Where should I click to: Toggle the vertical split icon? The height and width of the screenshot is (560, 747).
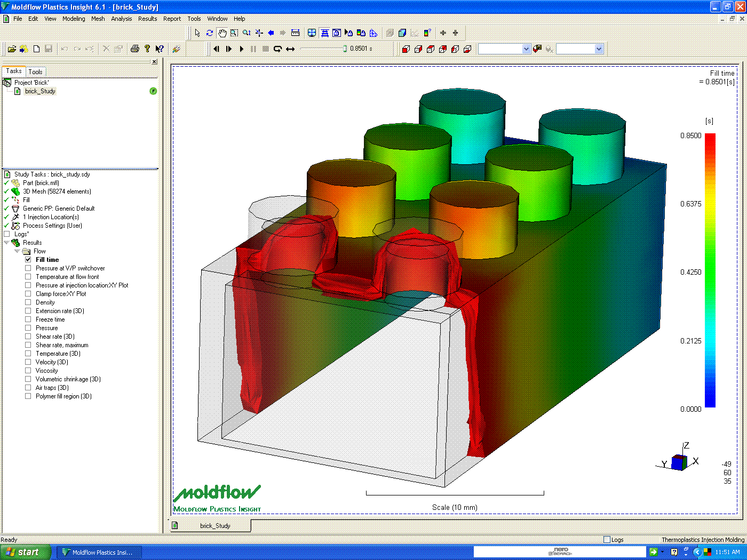point(456,33)
